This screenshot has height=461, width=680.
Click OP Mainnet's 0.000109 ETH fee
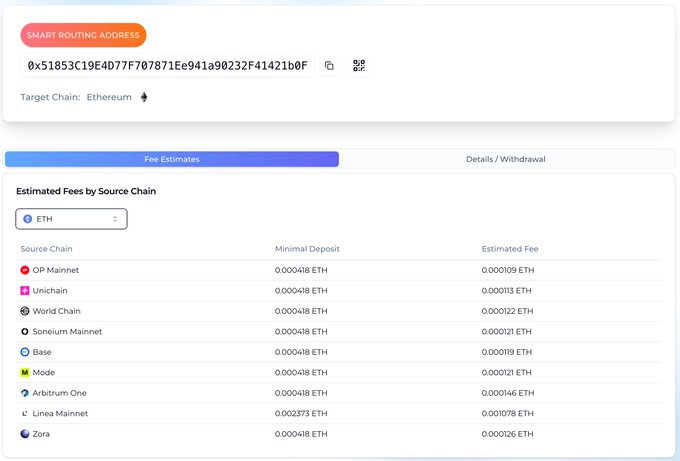(508, 270)
